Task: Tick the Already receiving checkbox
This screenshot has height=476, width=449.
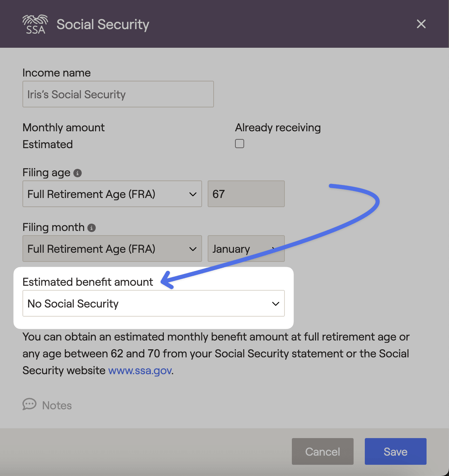Action: click(240, 144)
